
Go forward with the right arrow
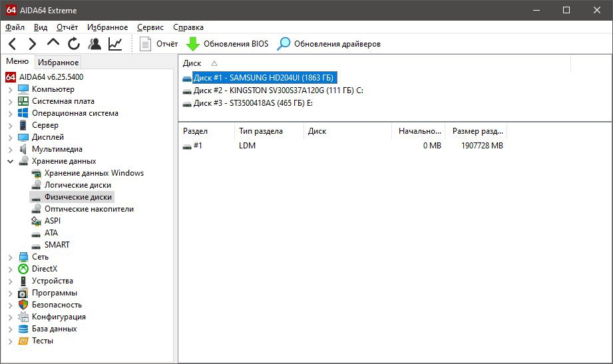click(33, 44)
